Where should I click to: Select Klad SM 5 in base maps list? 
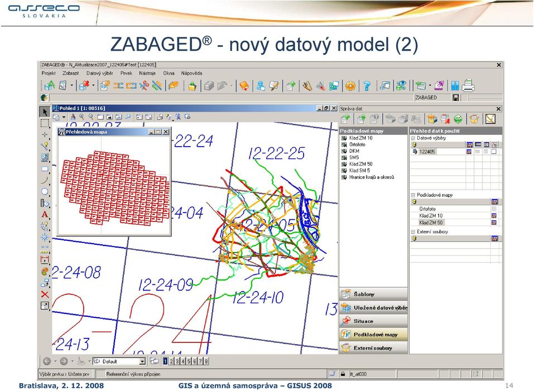pyautogui.click(x=360, y=170)
